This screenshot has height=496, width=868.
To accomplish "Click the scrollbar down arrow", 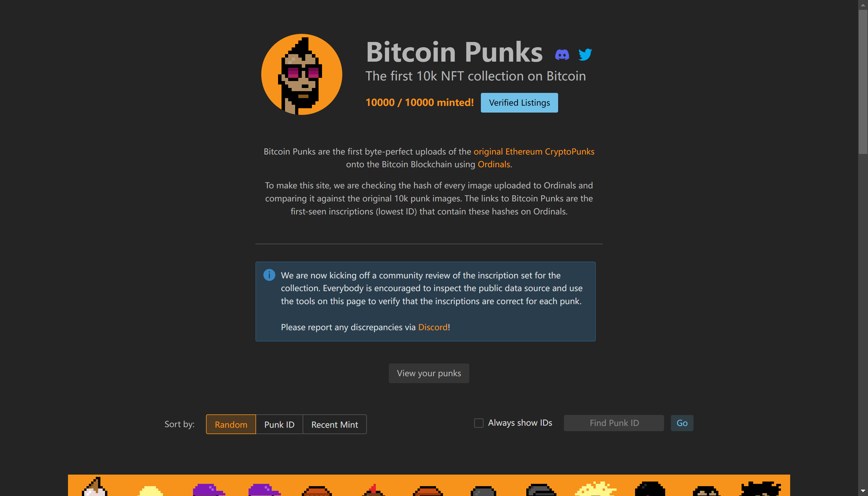I will 863,491.
